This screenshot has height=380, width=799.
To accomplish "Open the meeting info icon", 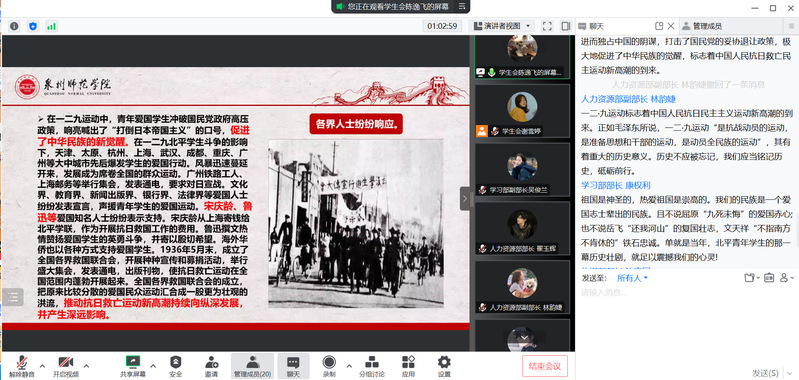I will (14, 26).
